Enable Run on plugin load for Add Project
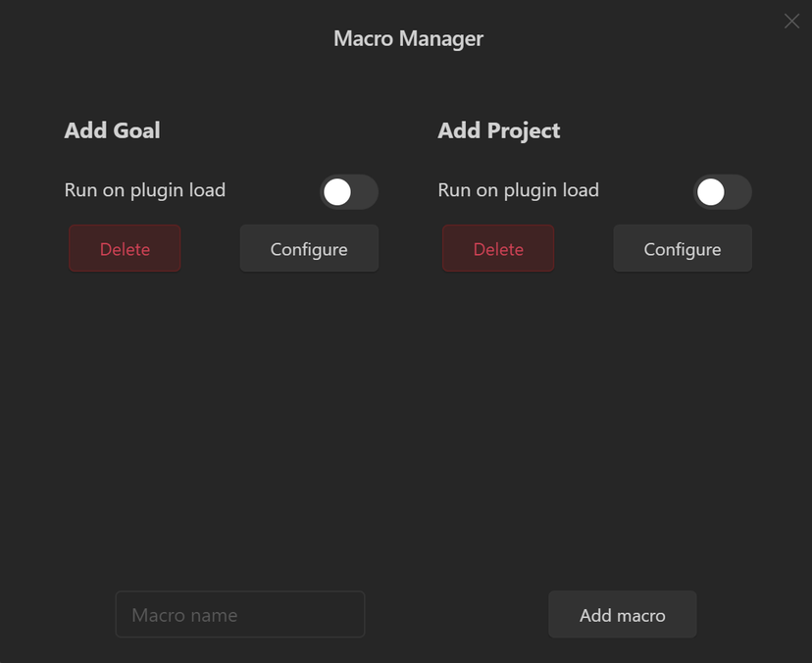The image size is (812, 663). coord(723,192)
